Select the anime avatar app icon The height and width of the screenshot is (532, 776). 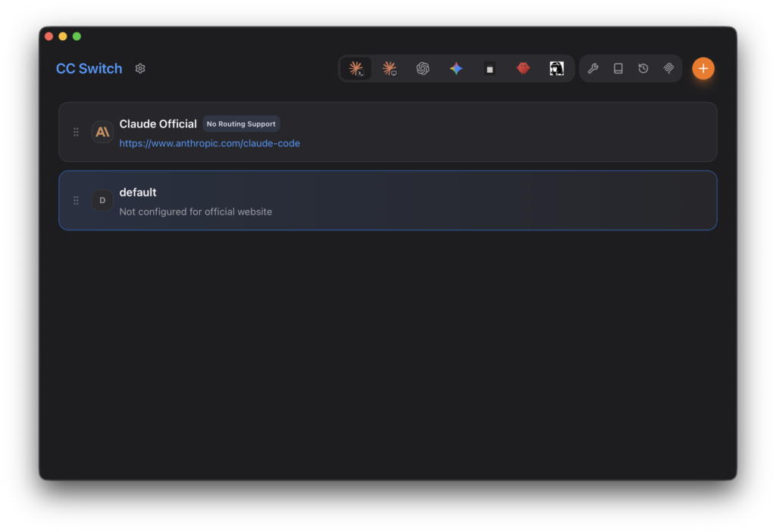click(557, 68)
